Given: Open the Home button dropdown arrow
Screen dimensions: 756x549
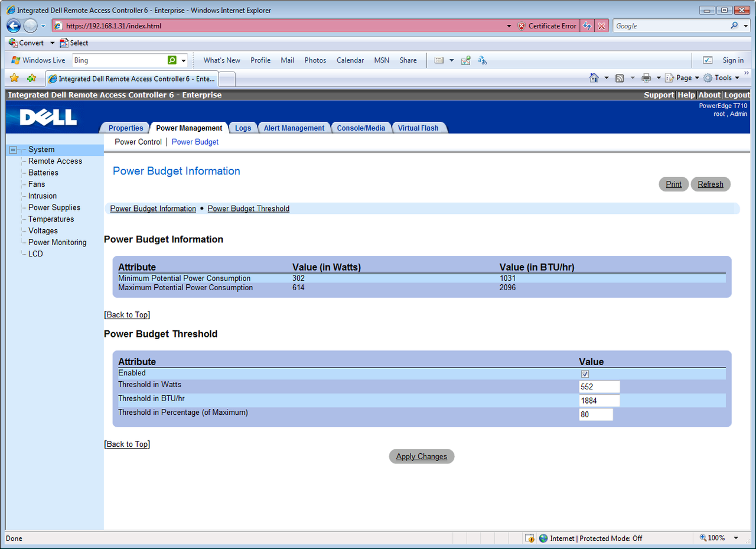Looking at the screenshot, I should 606,78.
